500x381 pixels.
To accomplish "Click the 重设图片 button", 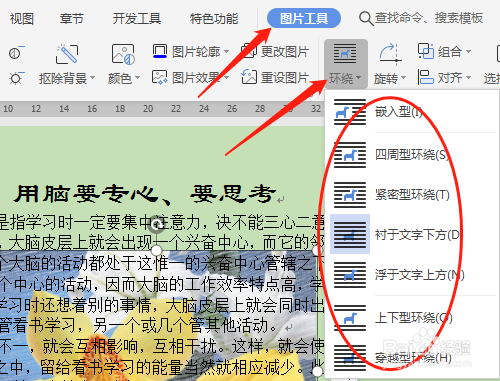I will [x=275, y=77].
